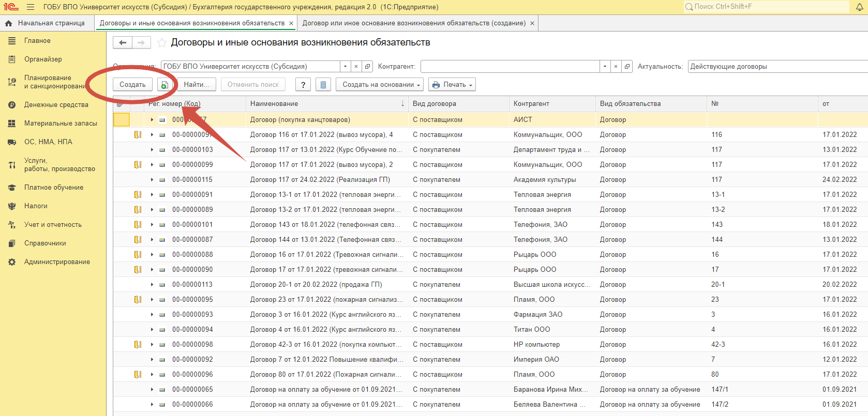Open the Создать на основании dropdown
This screenshot has height=416, width=868.
point(380,85)
